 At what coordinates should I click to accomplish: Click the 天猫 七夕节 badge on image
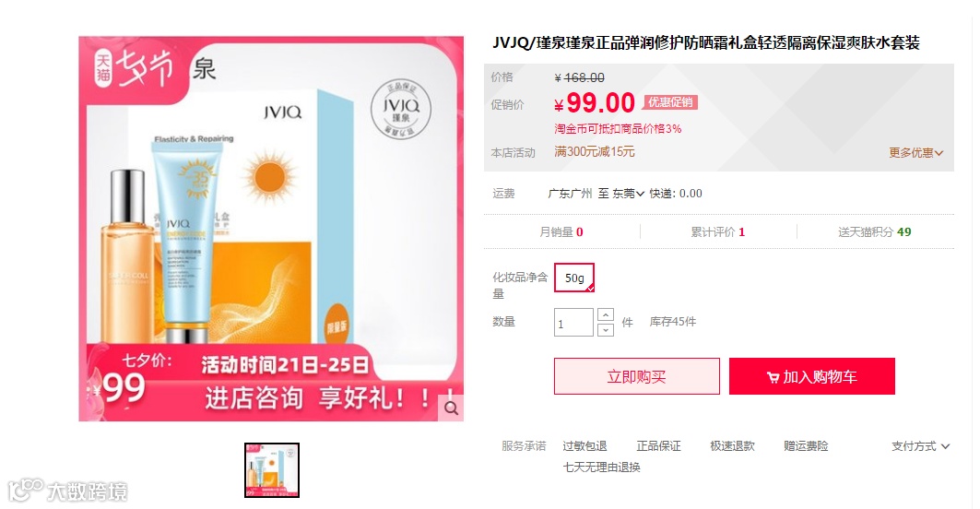coord(135,69)
